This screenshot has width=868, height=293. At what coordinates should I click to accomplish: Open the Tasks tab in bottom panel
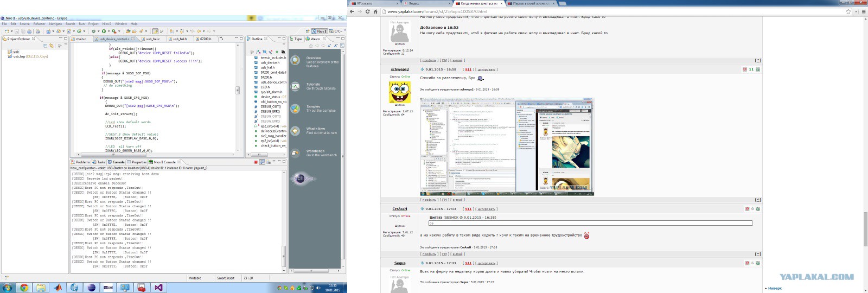pyautogui.click(x=99, y=162)
